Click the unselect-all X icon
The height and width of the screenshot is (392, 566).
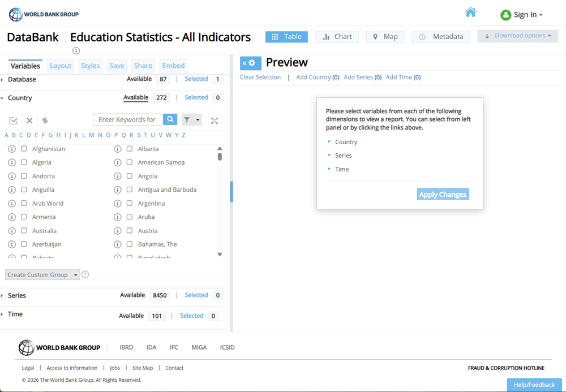(29, 120)
